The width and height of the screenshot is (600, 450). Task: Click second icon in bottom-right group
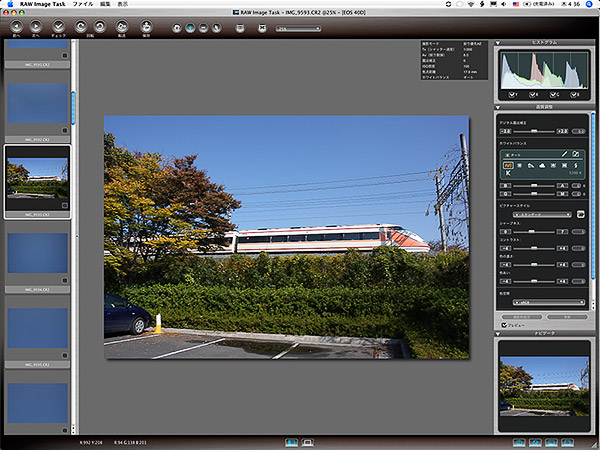pyautogui.click(x=535, y=443)
